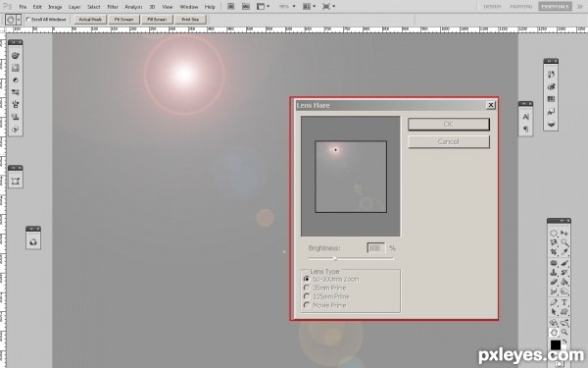
Task: Select the Lasso tool
Action: 554,242
